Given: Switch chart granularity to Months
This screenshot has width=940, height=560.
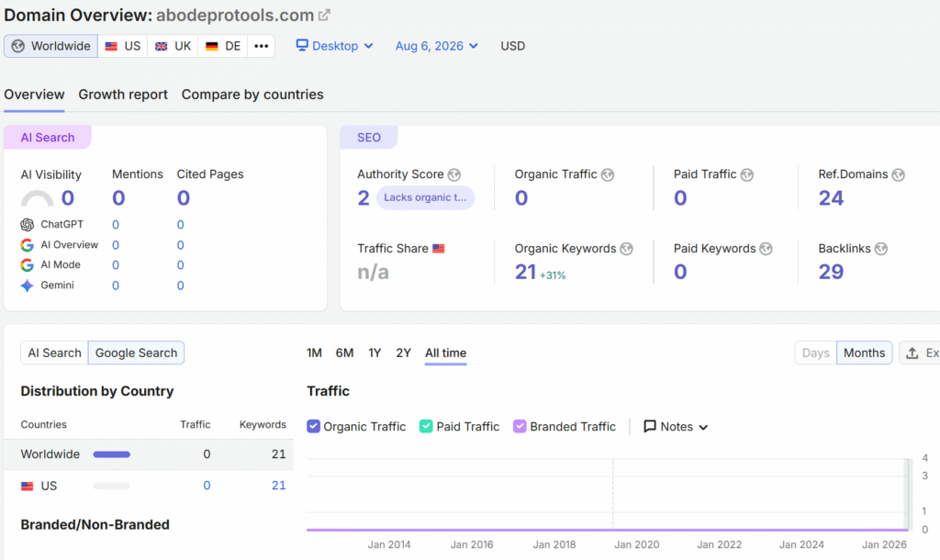Looking at the screenshot, I should click(865, 353).
